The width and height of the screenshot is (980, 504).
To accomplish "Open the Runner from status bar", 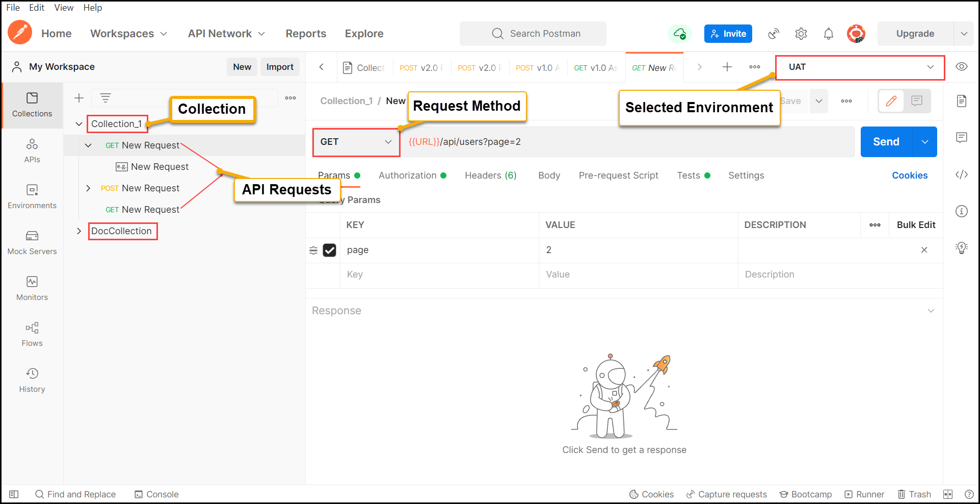I will tap(864, 494).
